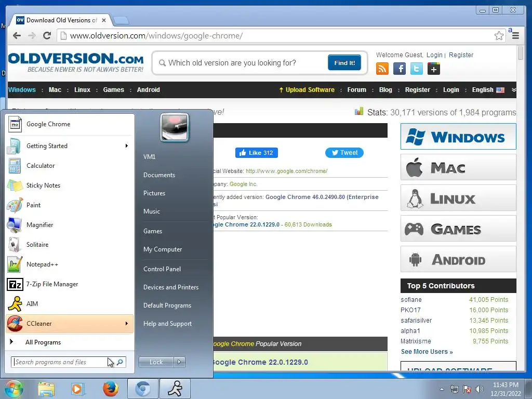Launch Calculator from the Start menu

70,166
